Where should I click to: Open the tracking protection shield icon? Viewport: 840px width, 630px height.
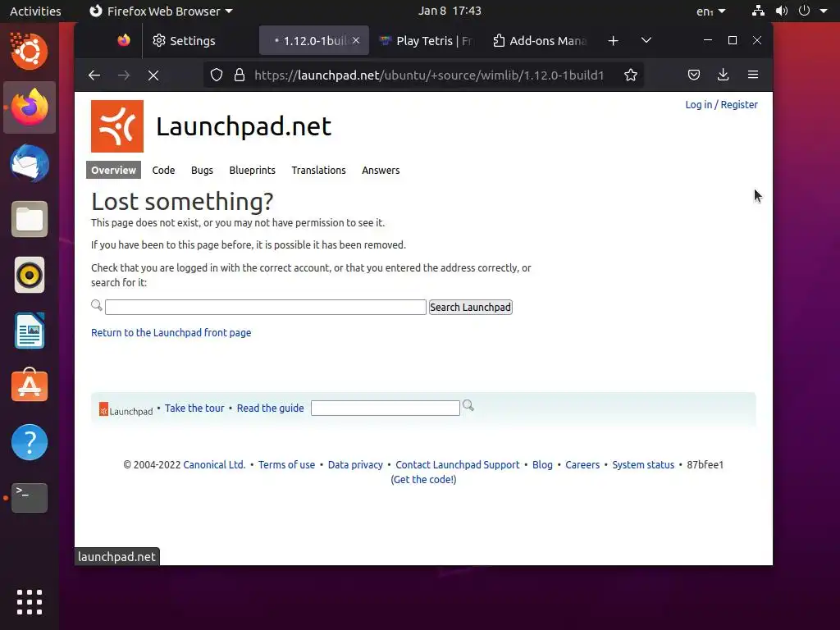click(x=217, y=75)
